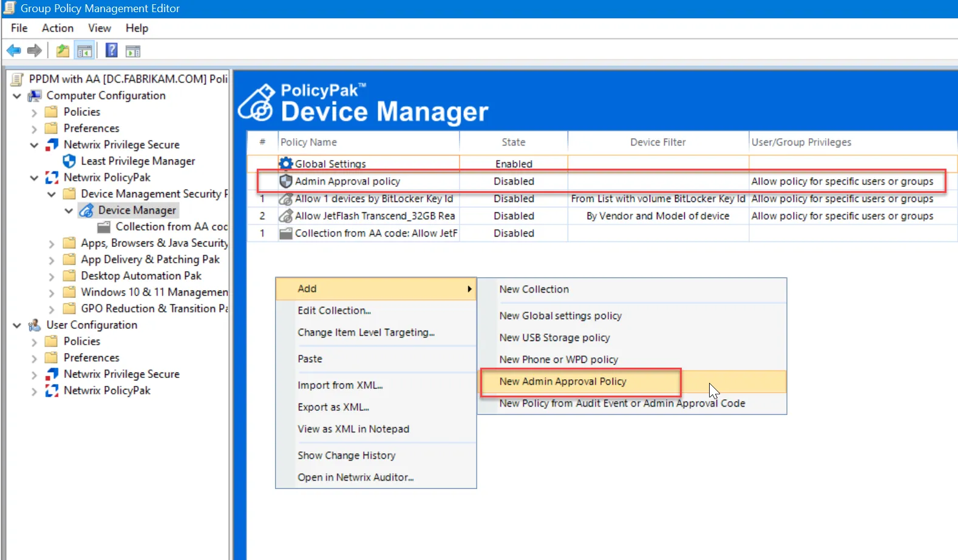The height and width of the screenshot is (560, 958).
Task: Click the Computer Configuration icon
Action: tap(35, 96)
